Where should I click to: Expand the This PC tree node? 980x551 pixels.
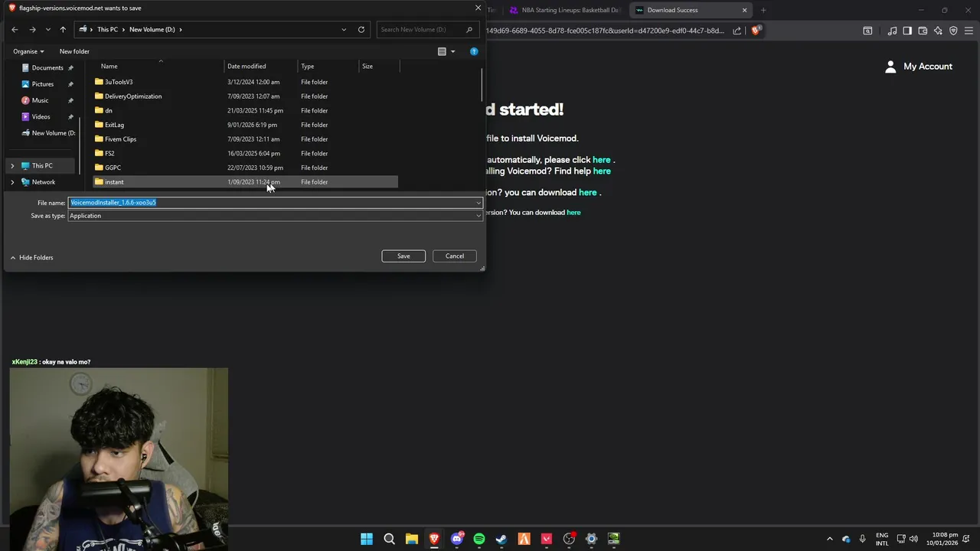coord(12,166)
